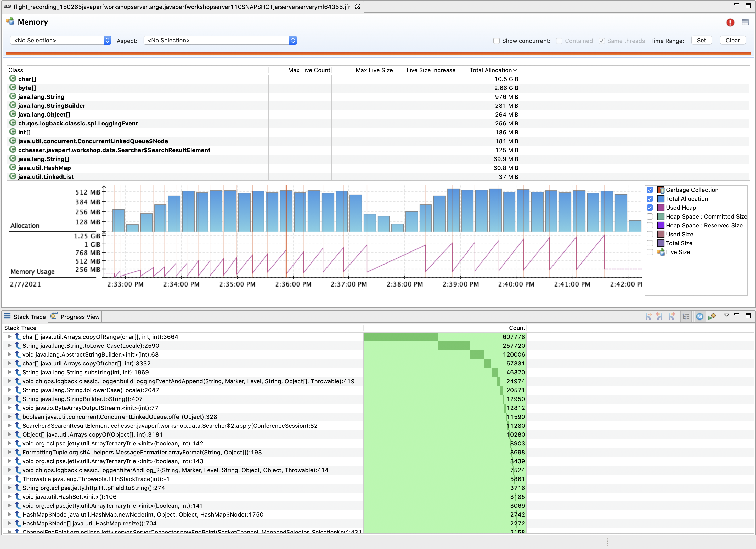
Task: Check the Used Size checkbox
Action: (650, 234)
